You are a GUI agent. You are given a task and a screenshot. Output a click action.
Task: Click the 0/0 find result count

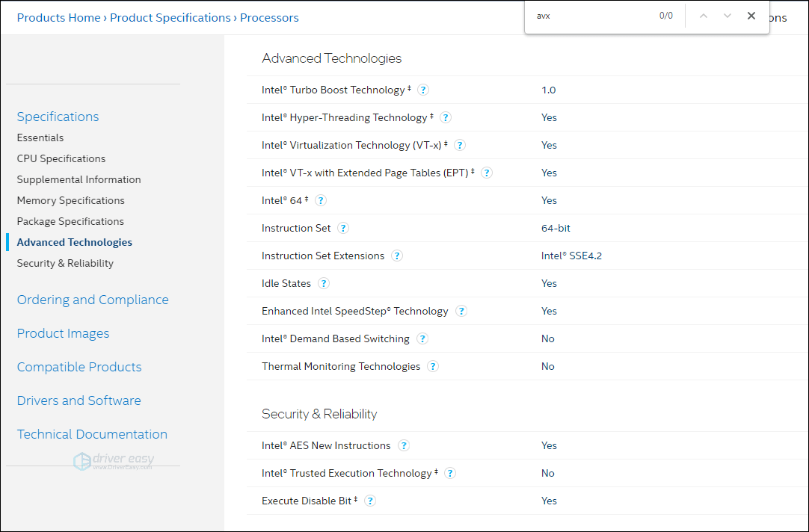pyautogui.click(x=666, y=16)
